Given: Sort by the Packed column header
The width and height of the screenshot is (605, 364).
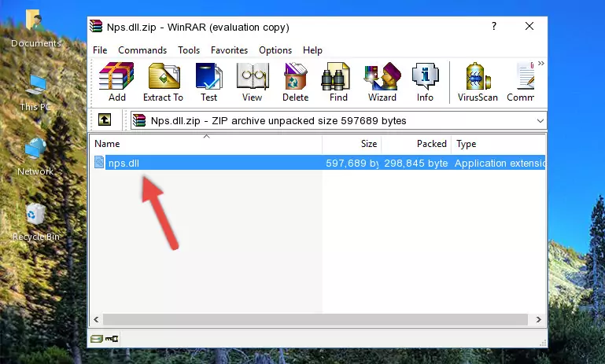Looking at the screenshot, I should click(416, 144).
